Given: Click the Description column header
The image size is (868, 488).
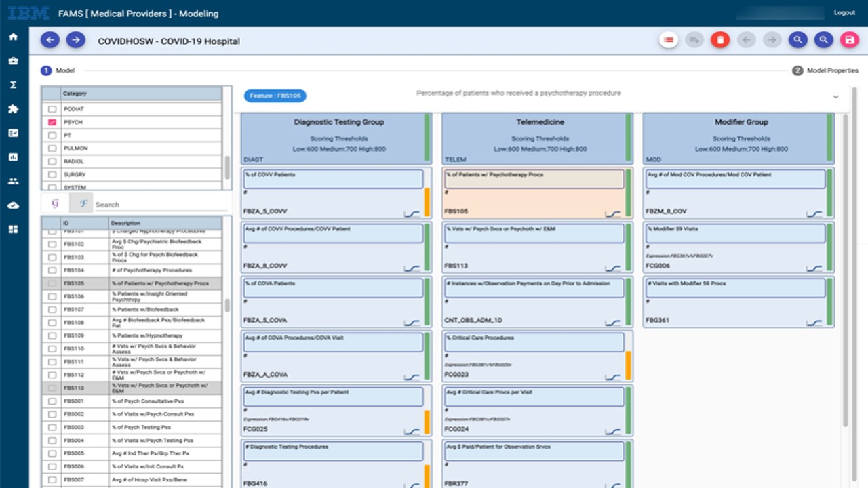Looking at the screenshot, I should (165, 223).
